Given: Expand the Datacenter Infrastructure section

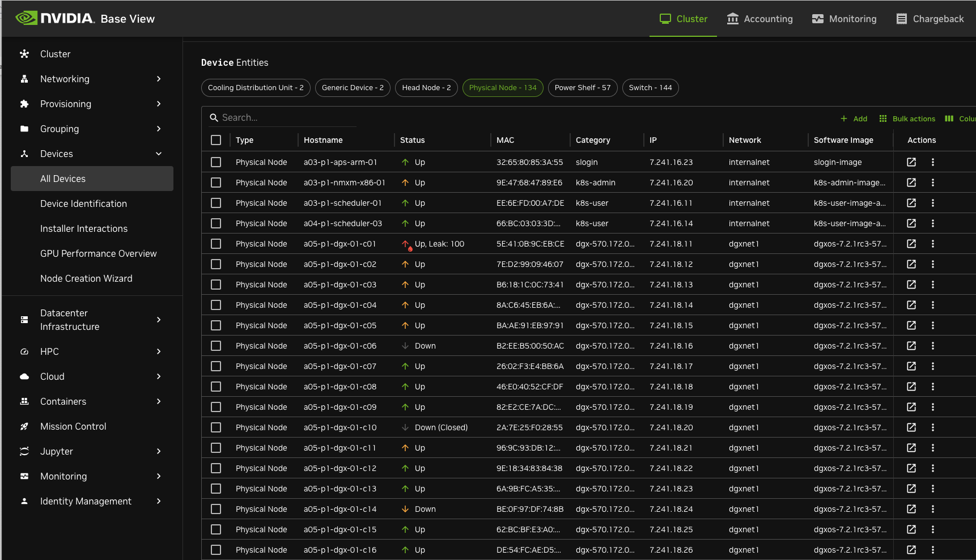Looking at the screenshot, I should click(159, 320).
